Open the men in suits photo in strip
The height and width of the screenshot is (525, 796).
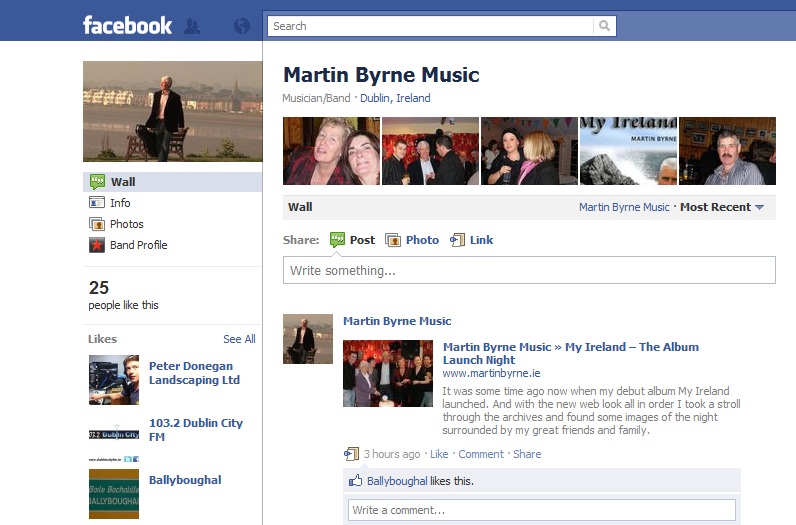click(x=430, y=151)
